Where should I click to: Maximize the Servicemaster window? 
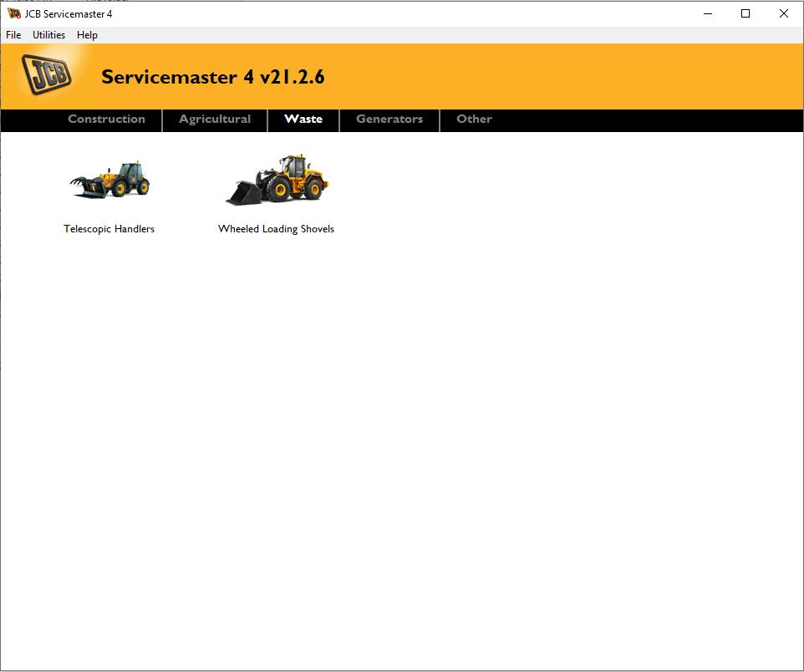[x=745, y=13]
